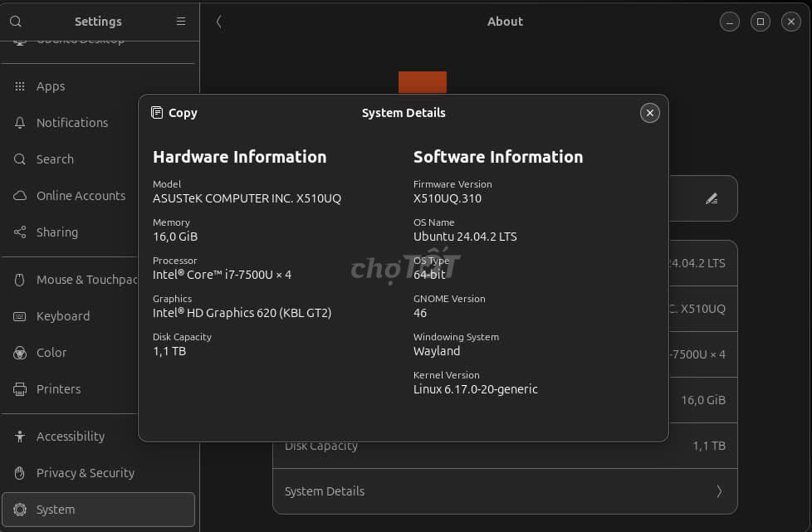Click the edit pencil icon for device name
812x532 pixels.
pos(712,198)
